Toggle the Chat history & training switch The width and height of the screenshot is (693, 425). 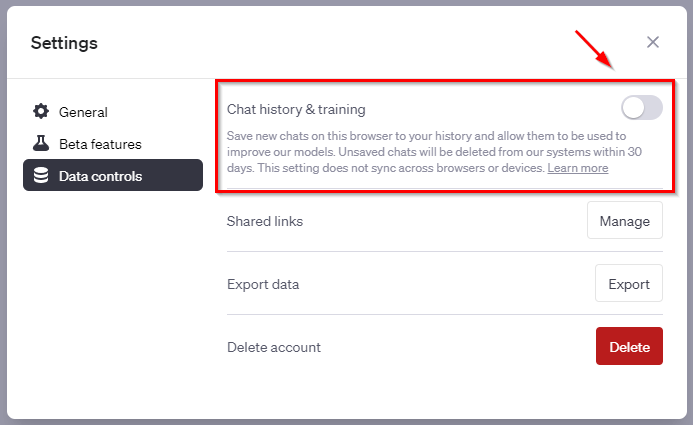pos(641,108)
